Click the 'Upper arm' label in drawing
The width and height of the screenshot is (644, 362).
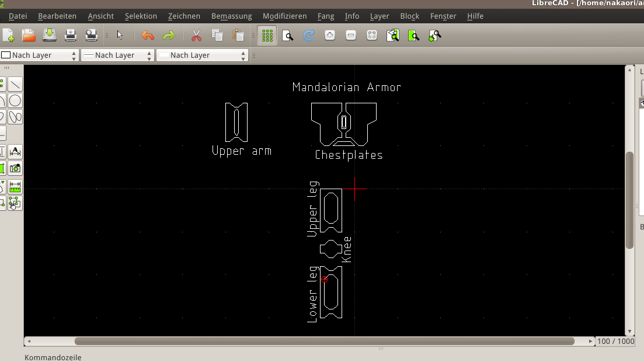coord(242,151)
